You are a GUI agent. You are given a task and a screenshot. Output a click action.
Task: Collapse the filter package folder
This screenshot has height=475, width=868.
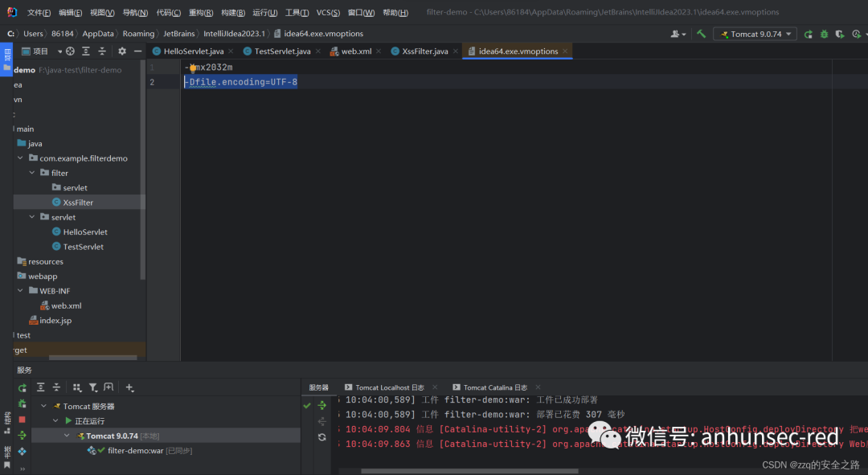click(32, 173)
